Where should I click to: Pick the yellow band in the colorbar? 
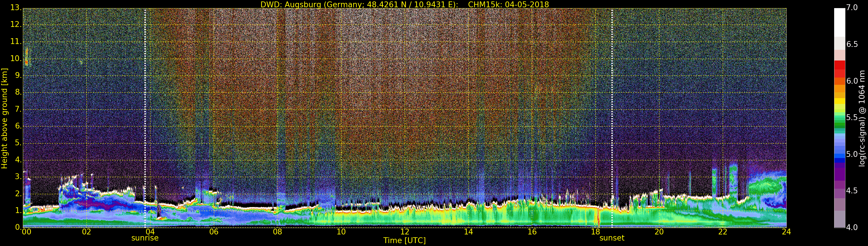(x=839, y=101)
